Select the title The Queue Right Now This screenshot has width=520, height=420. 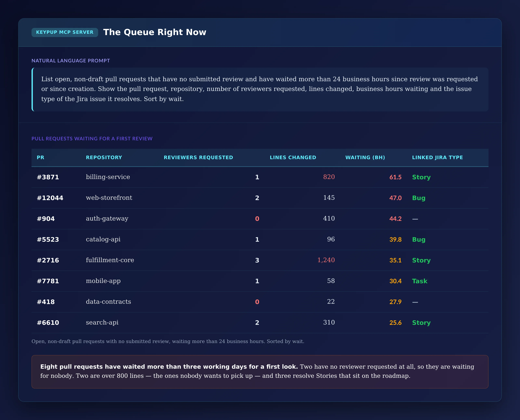tap(155, 32)
